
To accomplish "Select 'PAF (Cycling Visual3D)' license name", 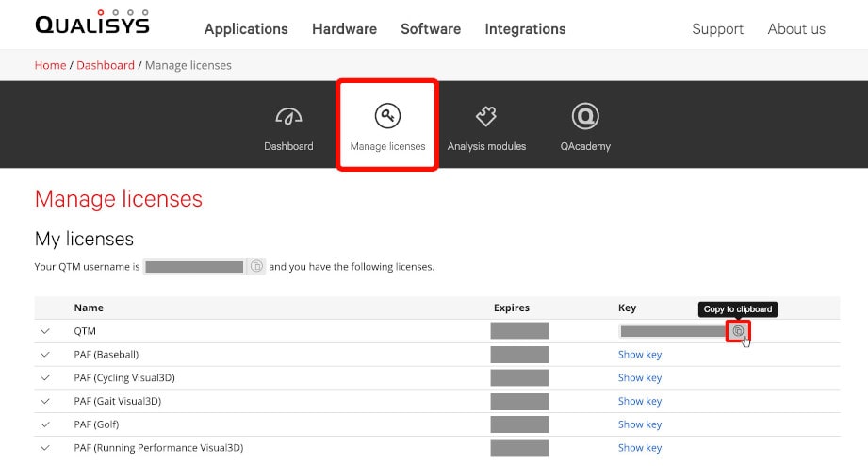I will coord(124,378).
